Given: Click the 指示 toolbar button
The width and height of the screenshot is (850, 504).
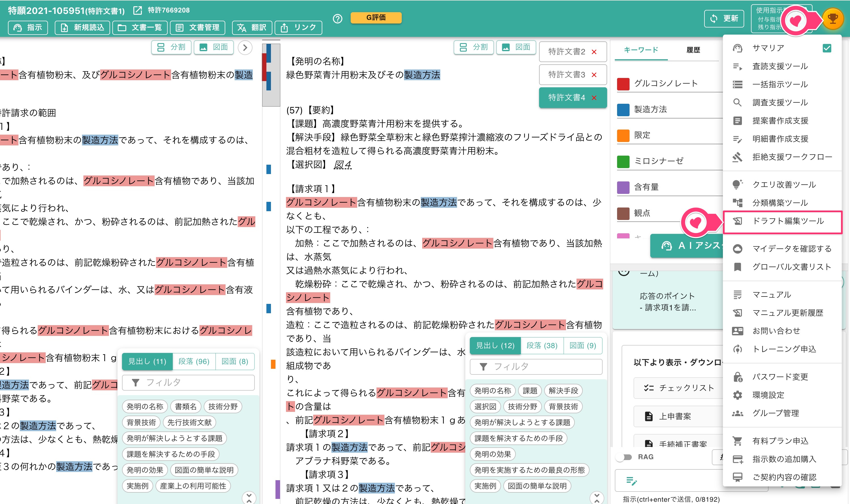Looking at the screenshot, I should pos(28,27).
